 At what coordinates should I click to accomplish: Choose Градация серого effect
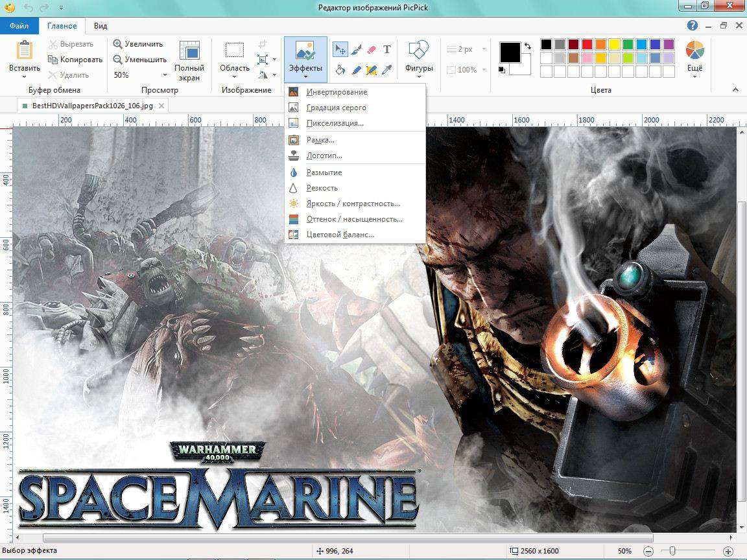coord(355,108)
